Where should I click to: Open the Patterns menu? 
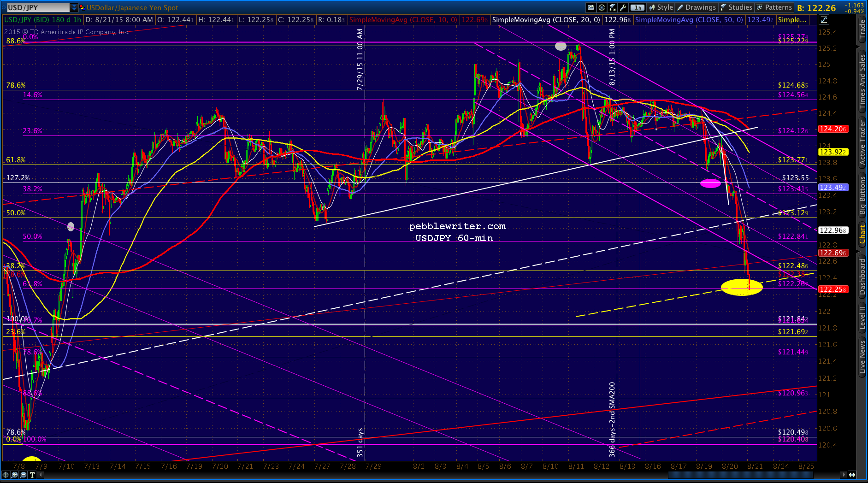tap(774, 7)
